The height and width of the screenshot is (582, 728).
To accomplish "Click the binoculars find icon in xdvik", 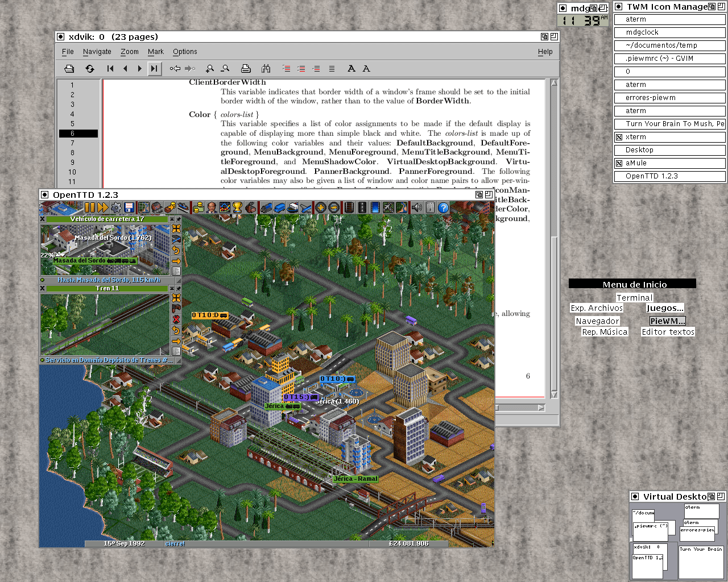I will pos(266,69).
